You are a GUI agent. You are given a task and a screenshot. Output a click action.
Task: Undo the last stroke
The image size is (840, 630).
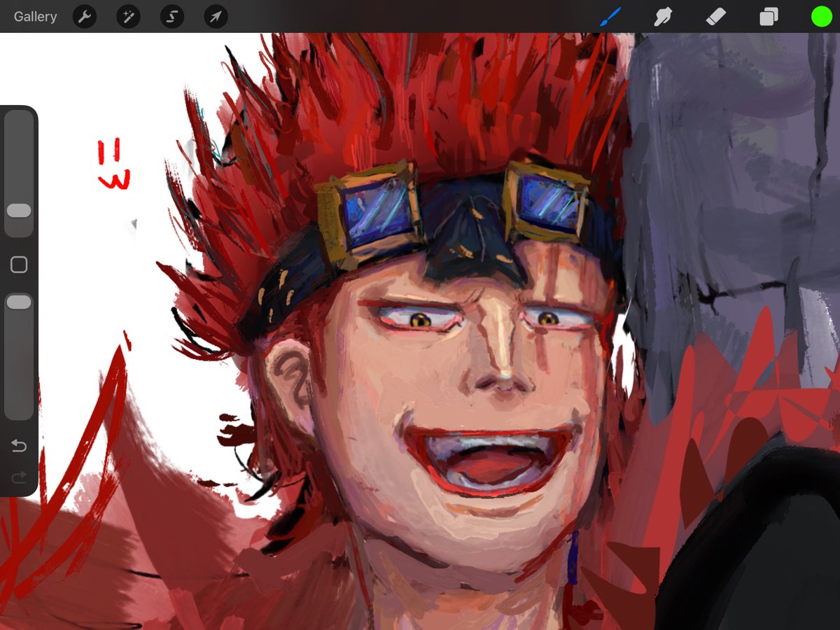click(19, 446)
